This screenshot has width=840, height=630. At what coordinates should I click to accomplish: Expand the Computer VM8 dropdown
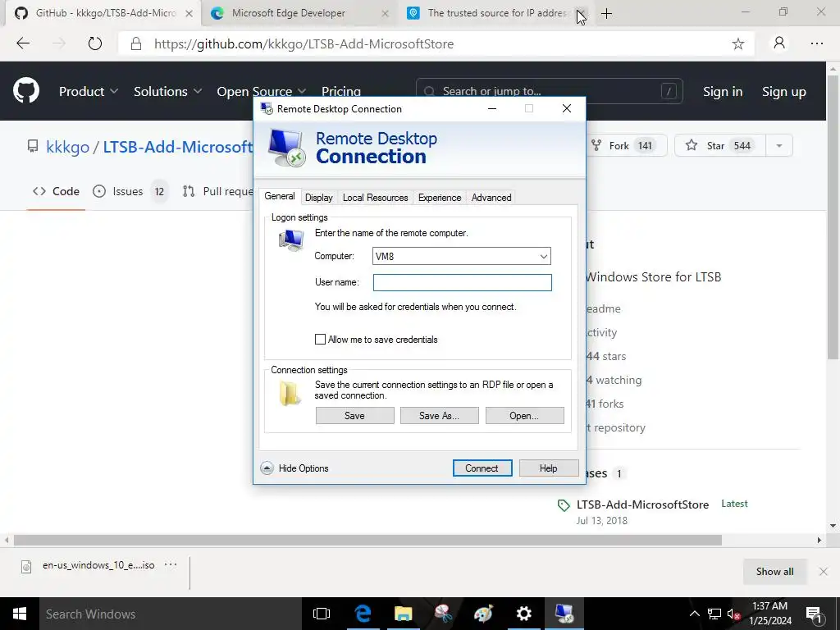click(544, 256)
